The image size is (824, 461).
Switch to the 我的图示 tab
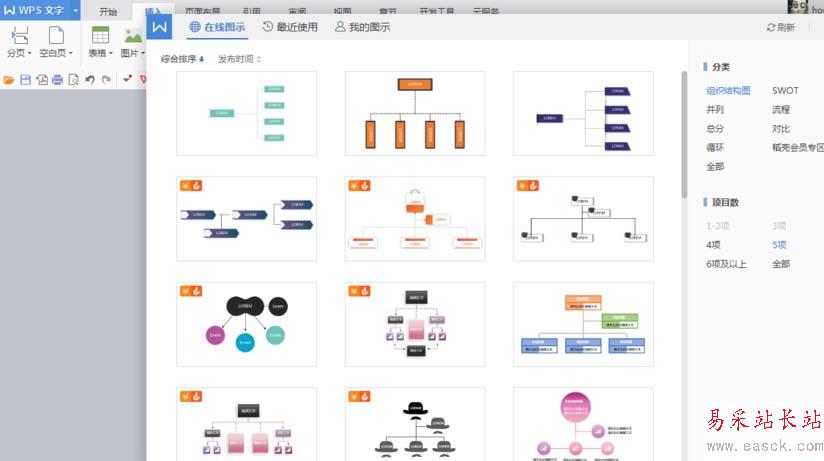coord(363,27)
